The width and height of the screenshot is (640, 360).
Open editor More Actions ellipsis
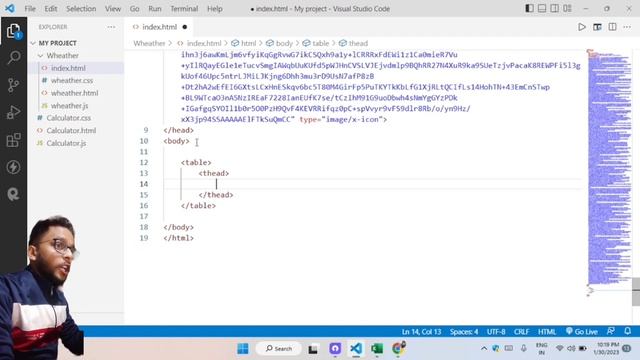pos(627,27)
